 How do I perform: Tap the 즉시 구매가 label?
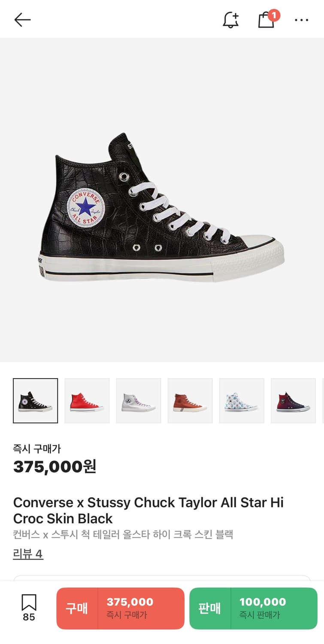pos(37,449)
